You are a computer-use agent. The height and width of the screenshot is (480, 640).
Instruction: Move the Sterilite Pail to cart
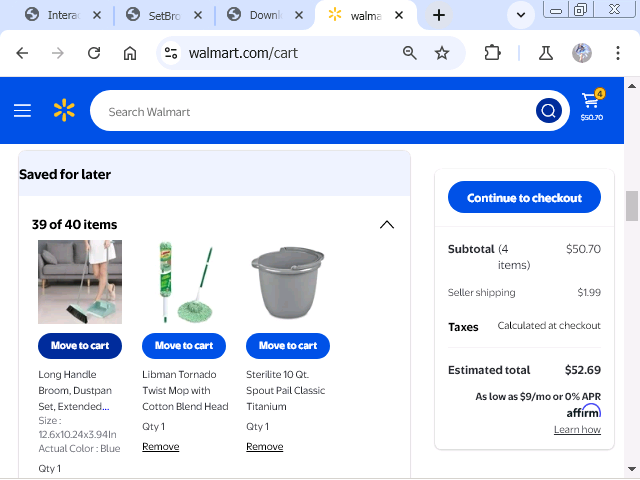pyautogui.click(x=288, y=346)
